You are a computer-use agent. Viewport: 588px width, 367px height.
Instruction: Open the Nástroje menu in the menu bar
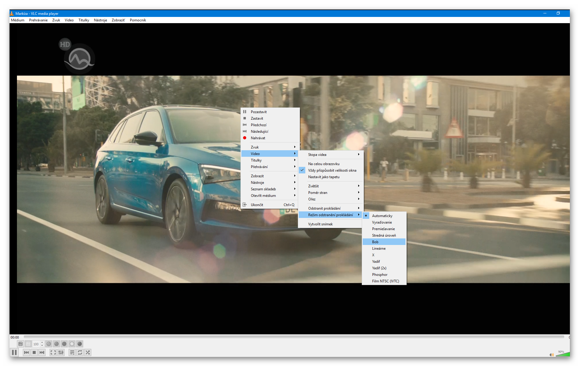click(x=100, y=20)
